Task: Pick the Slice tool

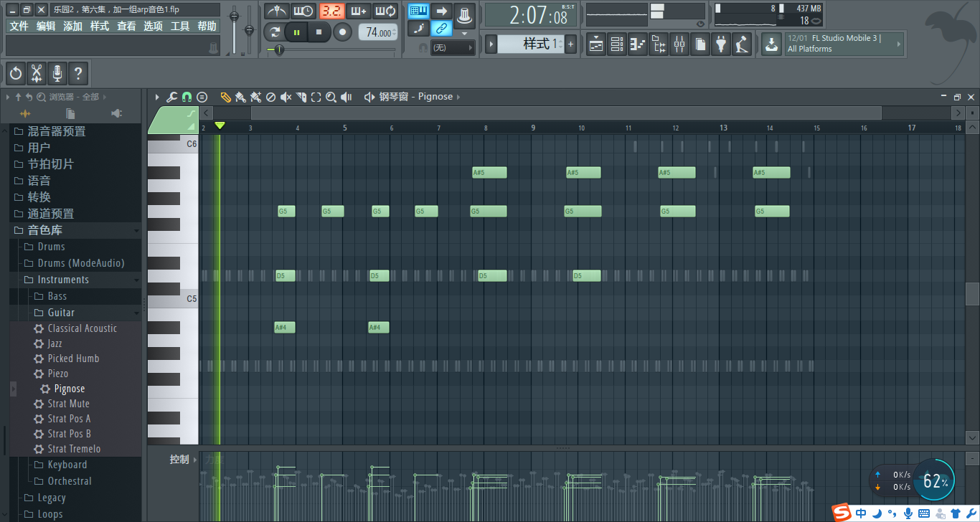Action: 301,97
